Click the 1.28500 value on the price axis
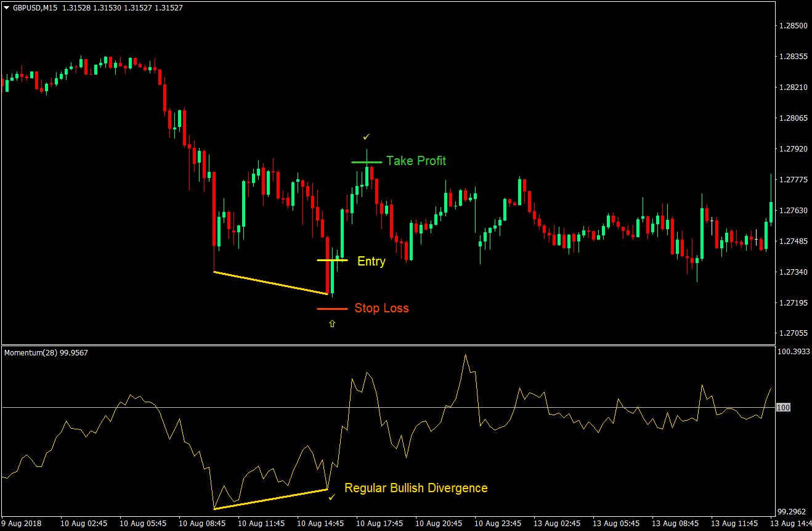This screenshot has width=812, height=531. [794, 25]
